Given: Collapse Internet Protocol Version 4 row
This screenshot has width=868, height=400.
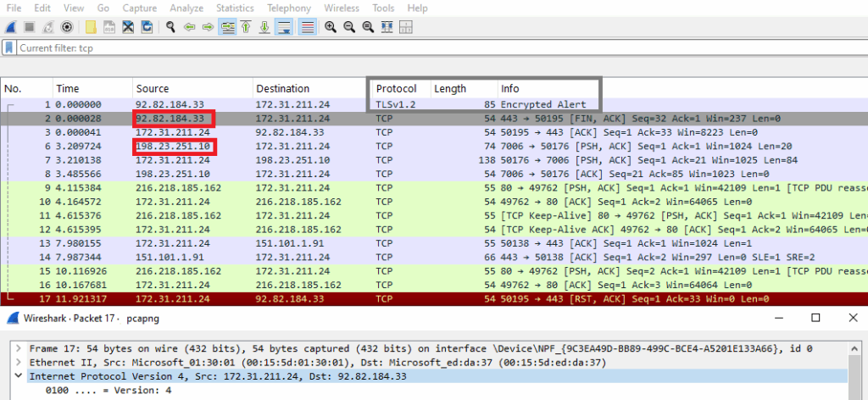Looking at the screenshot, I should [x=19, y=376].
